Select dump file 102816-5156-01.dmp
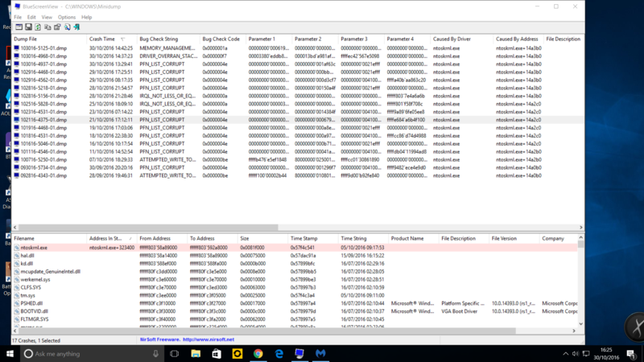Image resolution: width=644 pixels, height=362 pixels. click(43, 96)
